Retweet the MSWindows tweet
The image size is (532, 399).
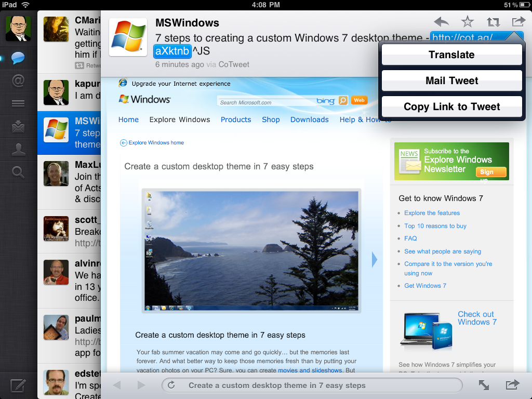pyautogui.click(x=493, y=22)
